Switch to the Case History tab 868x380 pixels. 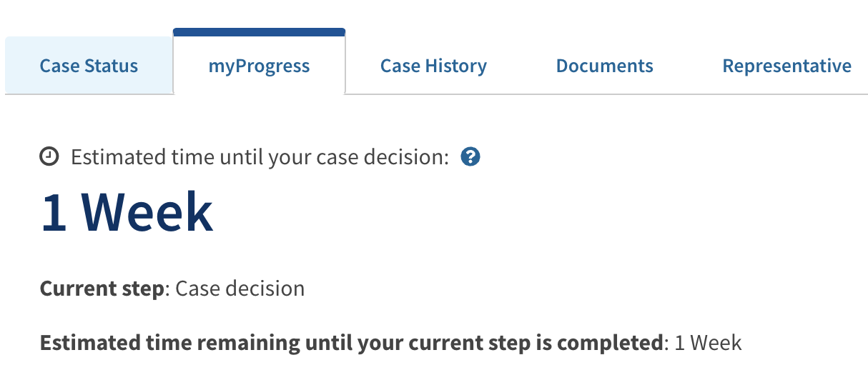[x=433, y=66]
